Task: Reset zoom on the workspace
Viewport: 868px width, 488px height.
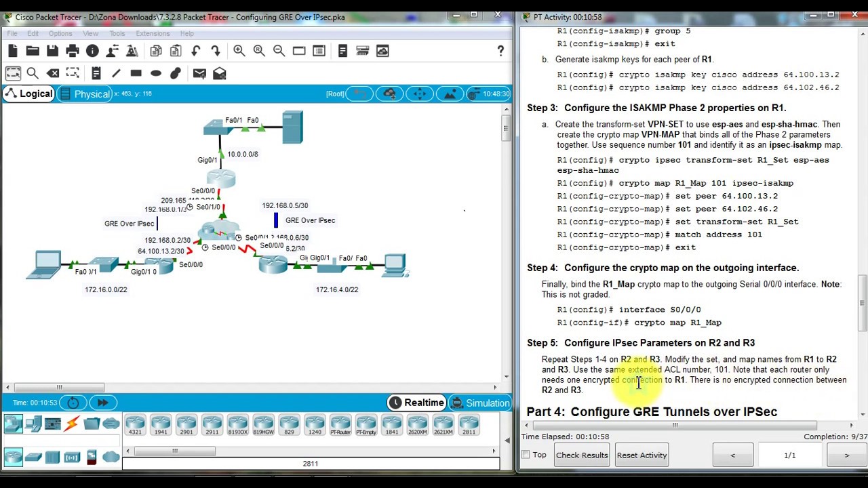Action: coord(259,51)
